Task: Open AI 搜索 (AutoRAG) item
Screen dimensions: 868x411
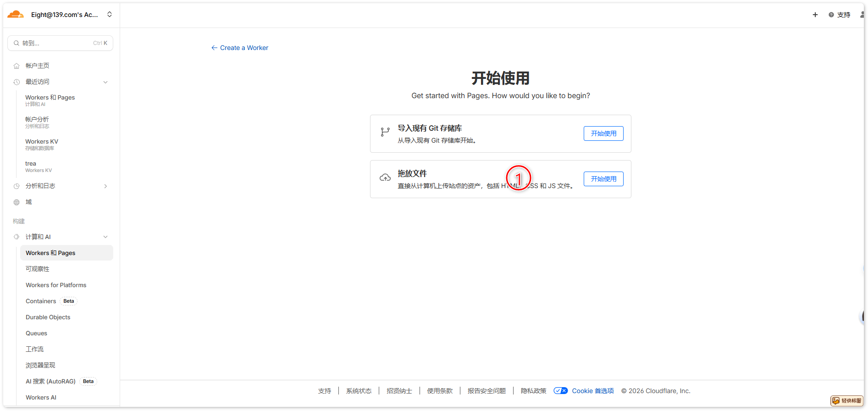Action: tap(61, 381)
